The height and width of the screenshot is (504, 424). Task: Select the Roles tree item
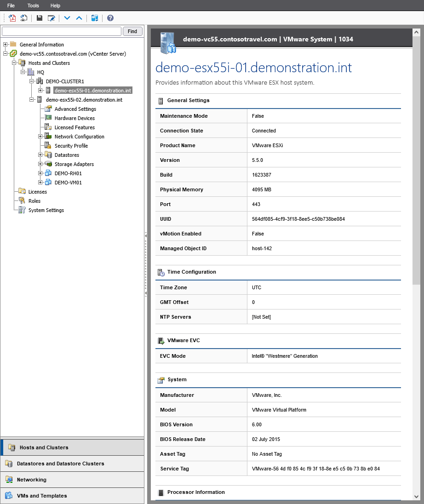(34, 201)
